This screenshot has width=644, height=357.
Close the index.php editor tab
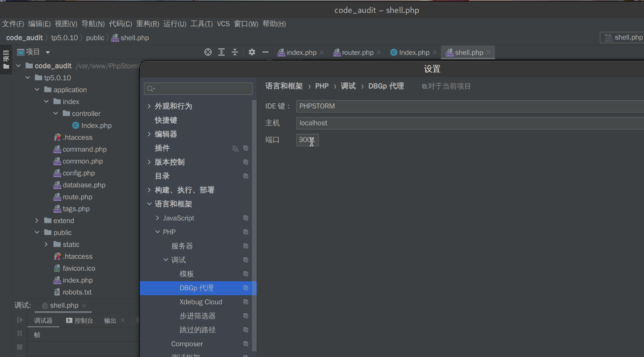322,52
